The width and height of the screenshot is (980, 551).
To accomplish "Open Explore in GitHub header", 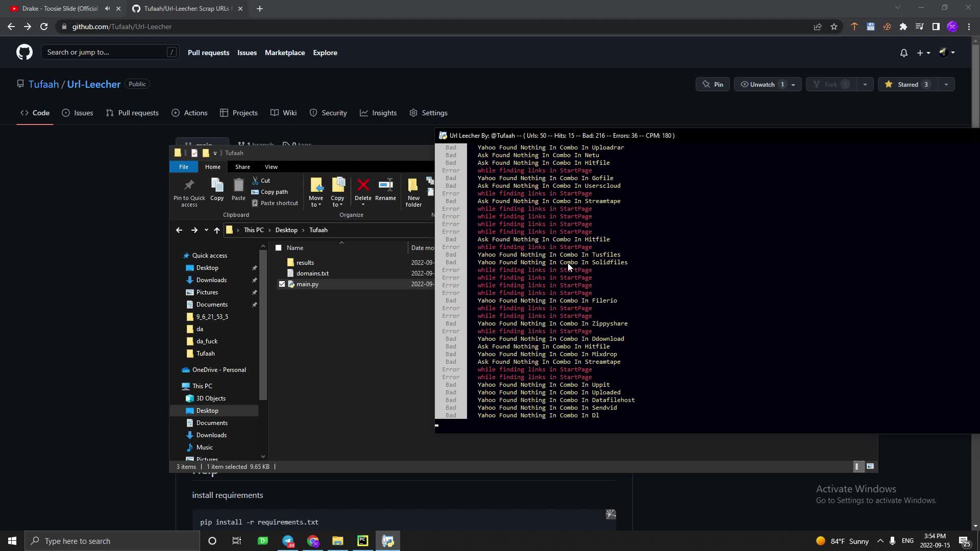I will pyautogui.click(x=325, y=53).
